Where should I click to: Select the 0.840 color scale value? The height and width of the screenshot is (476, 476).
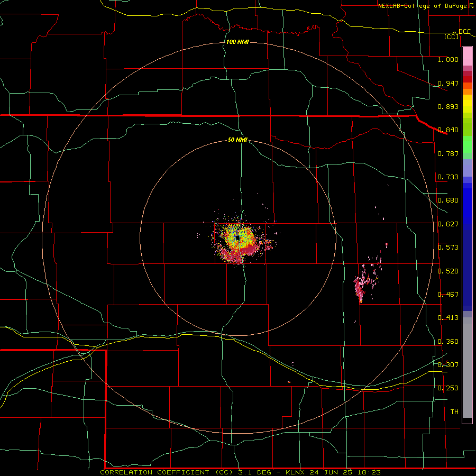(x=448, y=130)
